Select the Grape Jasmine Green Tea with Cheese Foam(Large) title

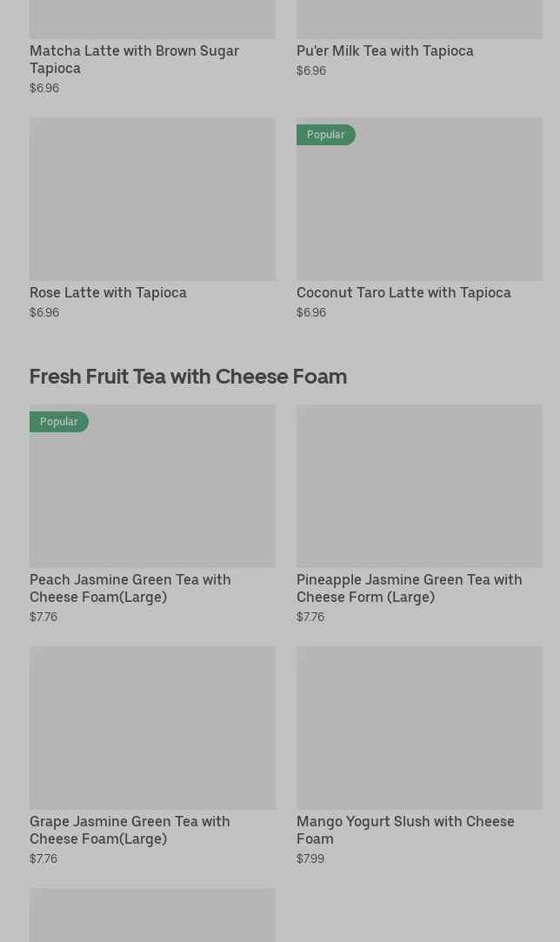130,830
